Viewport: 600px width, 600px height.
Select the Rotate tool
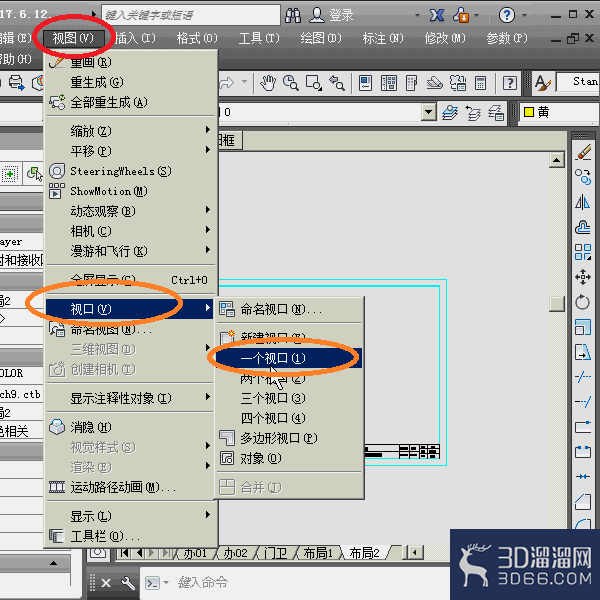click(583, 302)
